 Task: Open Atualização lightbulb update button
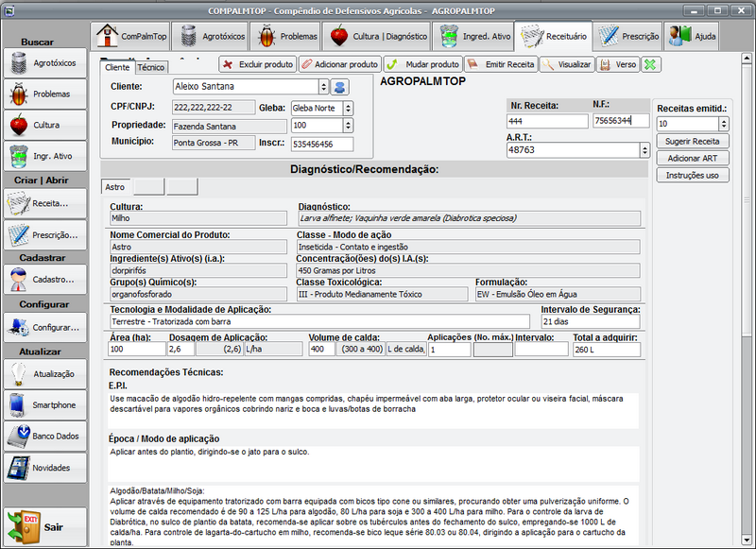point(44,374)
